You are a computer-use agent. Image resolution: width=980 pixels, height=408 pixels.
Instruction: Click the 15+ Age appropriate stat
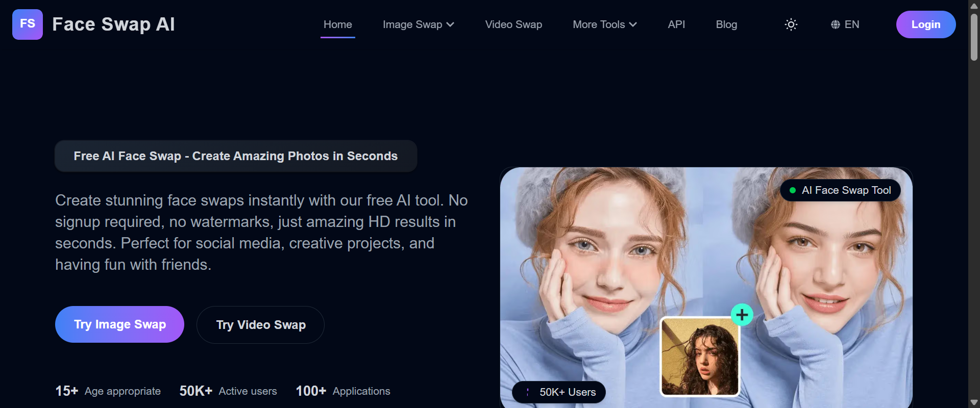(108, 391)
